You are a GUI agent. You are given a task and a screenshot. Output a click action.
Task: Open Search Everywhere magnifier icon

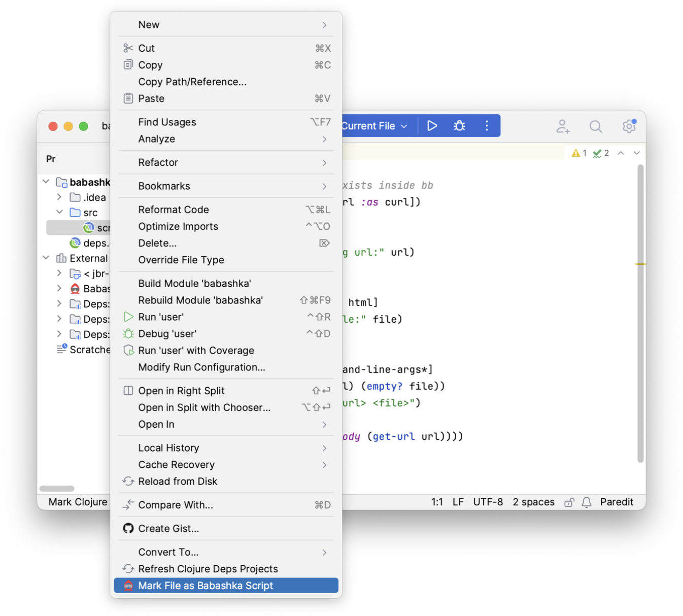click(596, 126)
